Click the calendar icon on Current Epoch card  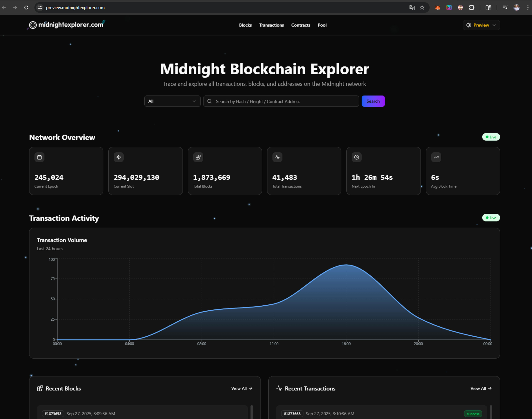click(x=39, y=157)
